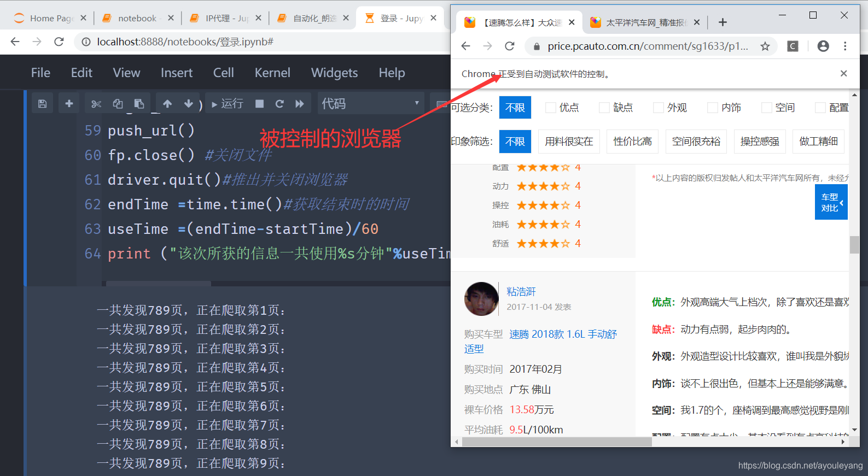Go forward in the pcauto Chrome window
The width and height of the screenshot is (868, 476).
click(487, 46)
